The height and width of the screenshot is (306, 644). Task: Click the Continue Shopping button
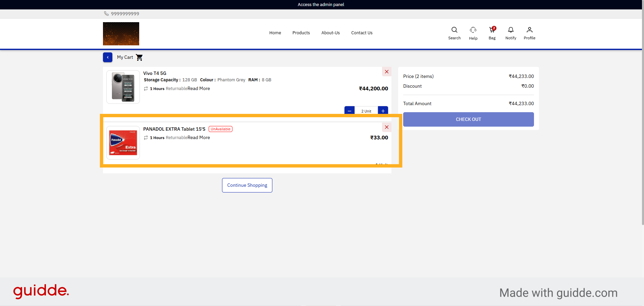pyautogui.click(x=247, y=185)
